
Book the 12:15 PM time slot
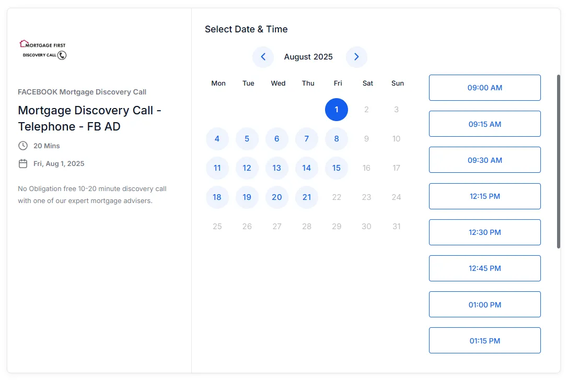[x=484, y=196]
